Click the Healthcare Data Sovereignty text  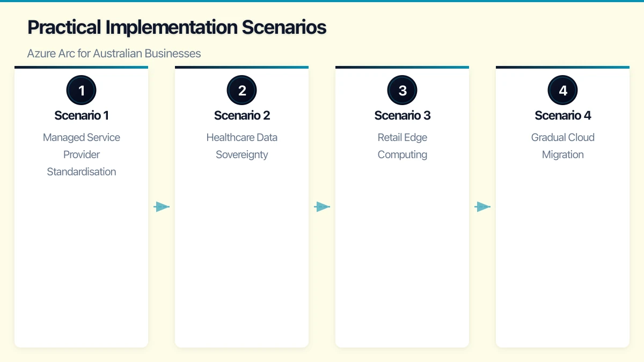[242, 146]
